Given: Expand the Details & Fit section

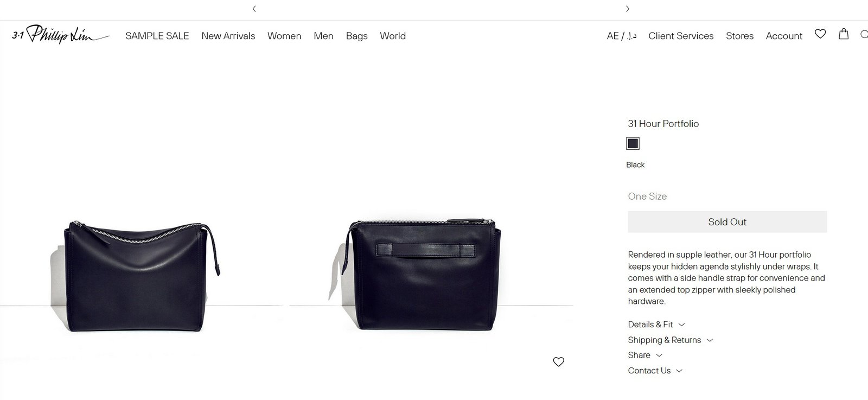Looking at the screenshot, I should coord(656,325).
